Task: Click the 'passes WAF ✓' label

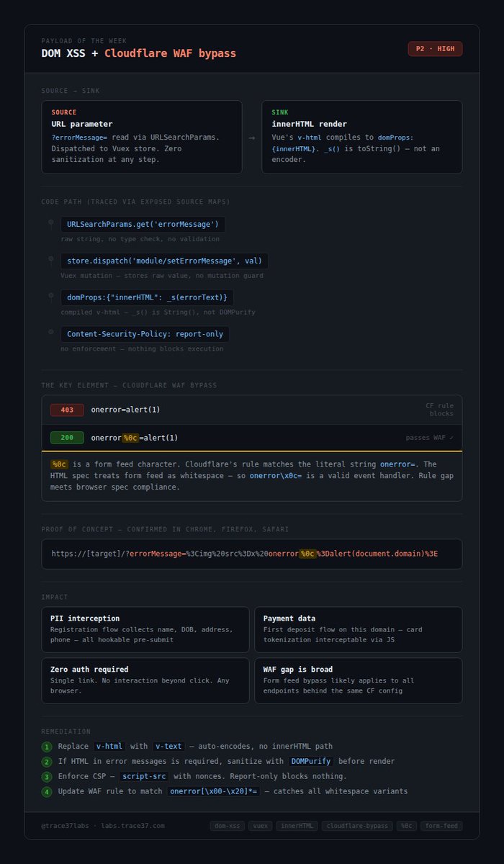Action: pos(430,438)
